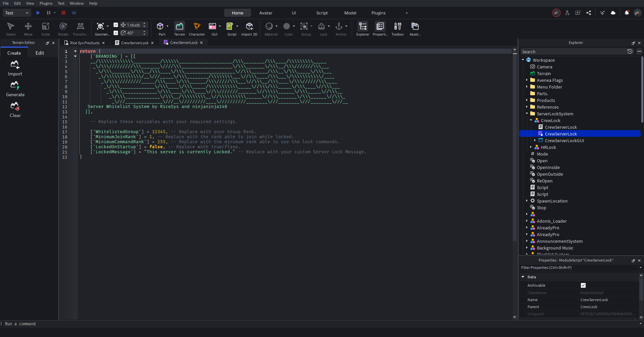Image resolution: width=644 pixels, height=337 pixels.
Task: Open the Terrain editor tool
Action: (179, 29)
